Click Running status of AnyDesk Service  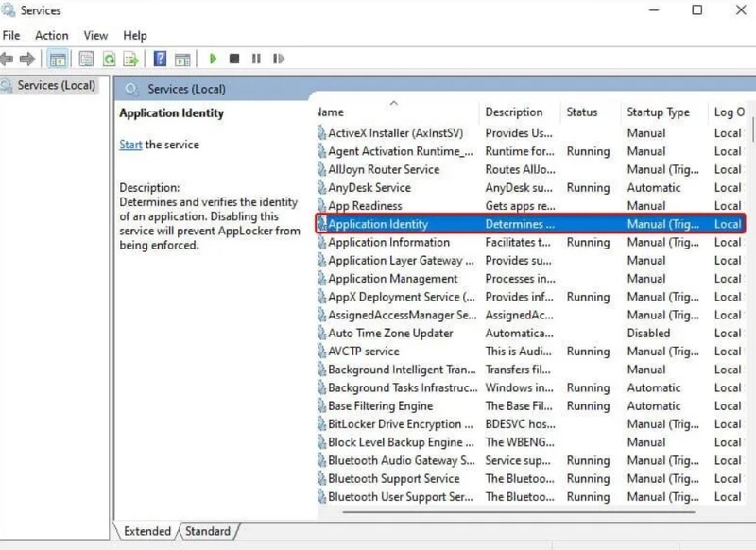tap(588, 187)
